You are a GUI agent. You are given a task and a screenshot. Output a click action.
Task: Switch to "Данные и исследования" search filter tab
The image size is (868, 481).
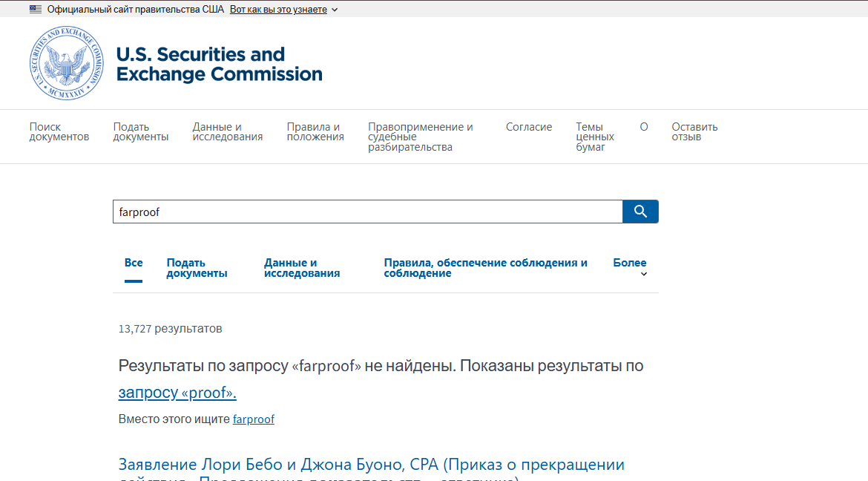coord(302,268)
